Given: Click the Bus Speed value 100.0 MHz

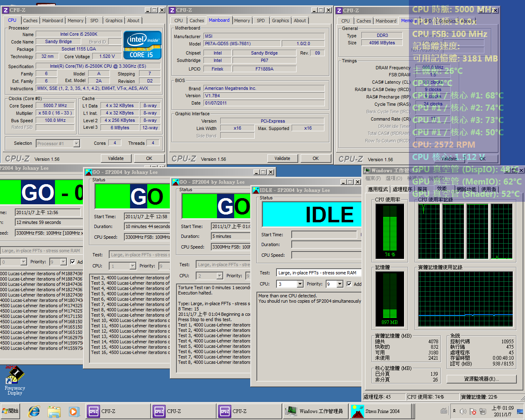Looking at the screenshot, I should tap(55, 120).
